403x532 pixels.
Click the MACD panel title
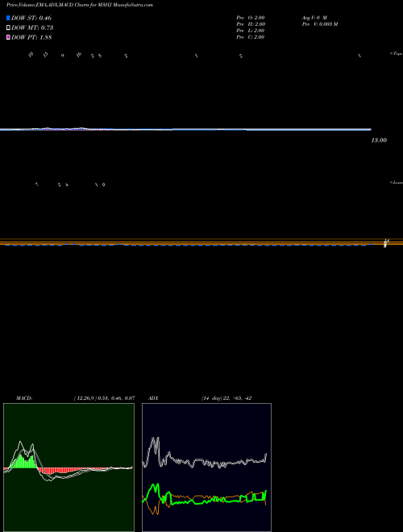[24, 398]
